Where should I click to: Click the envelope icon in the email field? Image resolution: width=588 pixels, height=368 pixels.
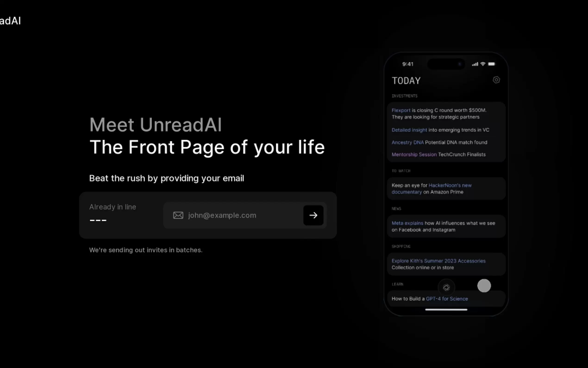(178, 215)
